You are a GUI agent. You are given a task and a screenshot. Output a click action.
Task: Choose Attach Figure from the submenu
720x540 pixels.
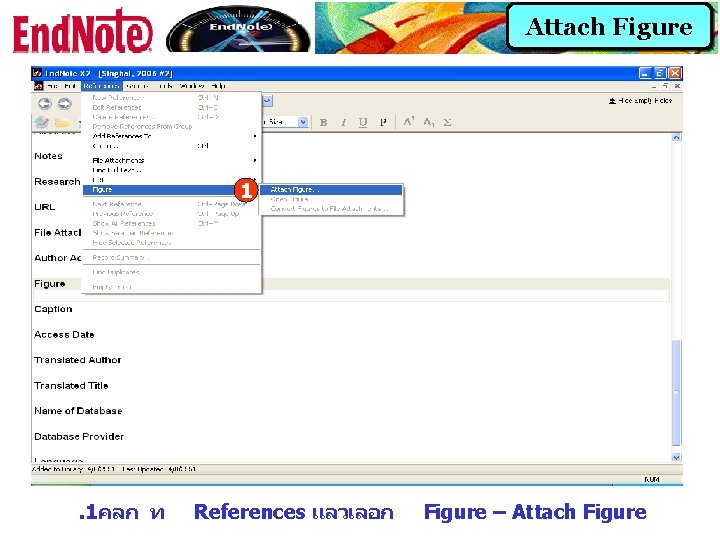pos(331,190)
